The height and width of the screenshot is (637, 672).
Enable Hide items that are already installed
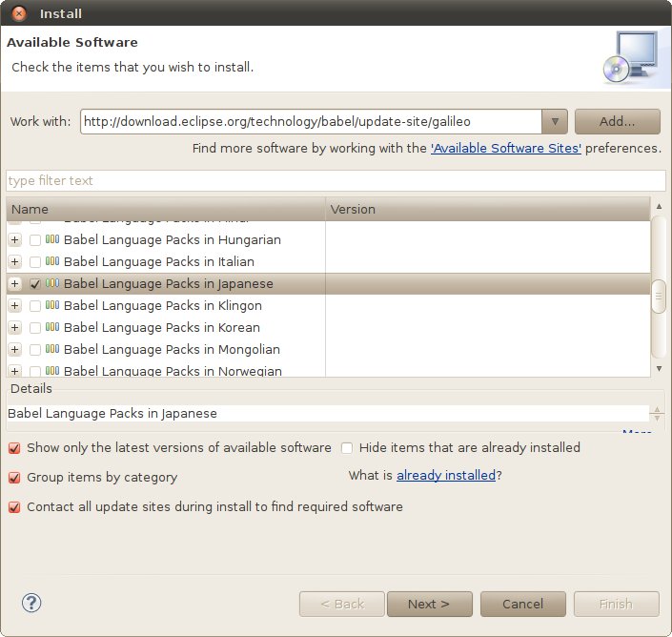[x=347, y=448]
